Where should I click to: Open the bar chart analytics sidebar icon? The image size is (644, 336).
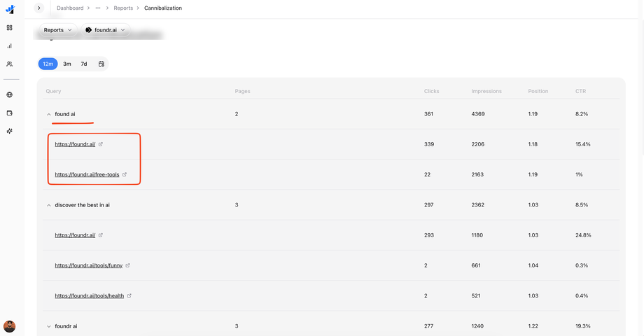9,46
